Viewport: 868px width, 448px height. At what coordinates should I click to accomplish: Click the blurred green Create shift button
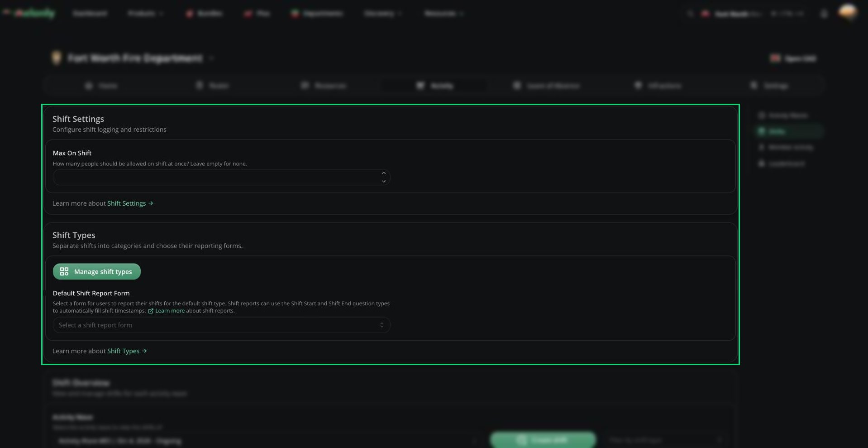(x=543, y=440)
